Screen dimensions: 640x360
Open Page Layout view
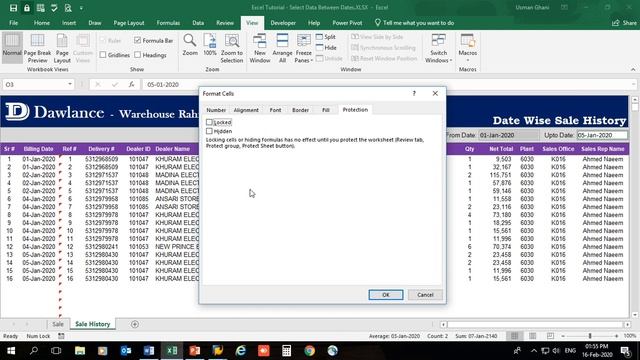62,48
